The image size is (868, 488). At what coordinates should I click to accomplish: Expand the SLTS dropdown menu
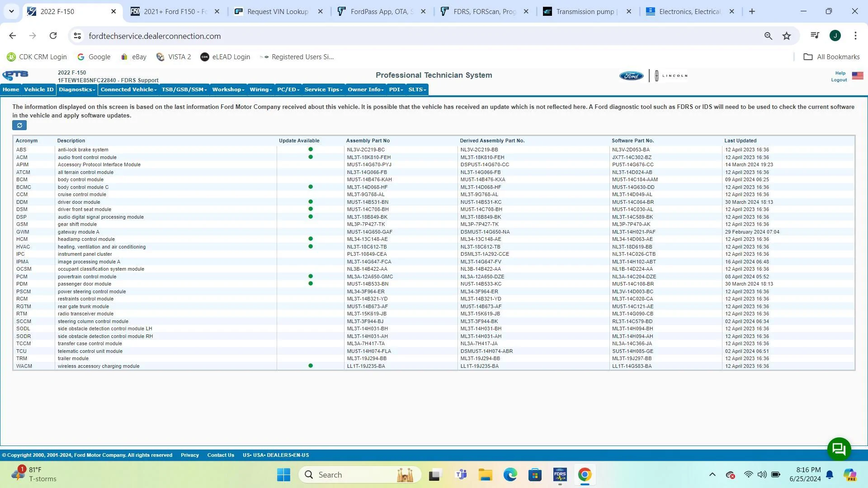pyautogui.click(x=417, y=89)
